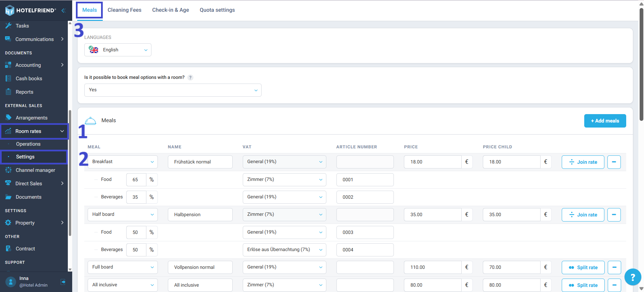Click the question mark tooltip beside meal options
Viewport: 644px width, 292px height.
pyautogui.click(x=190, y=78)
